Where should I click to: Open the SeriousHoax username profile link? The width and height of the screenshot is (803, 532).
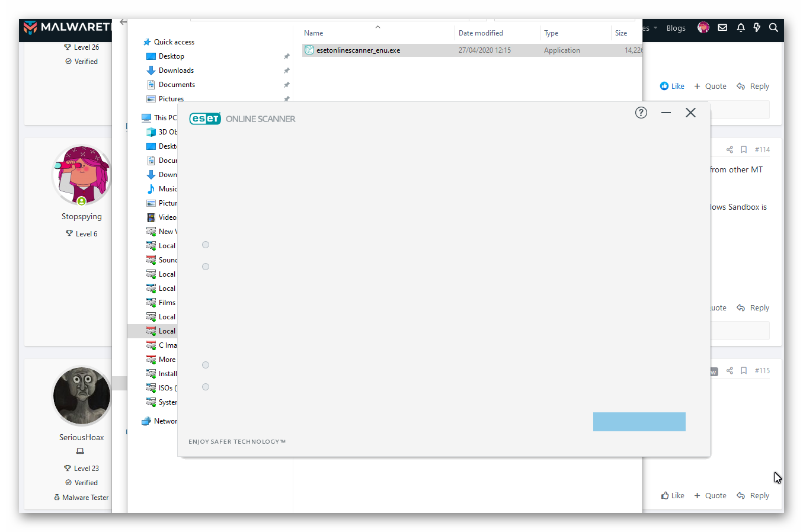pyautogui.click(x=82, y=437)
